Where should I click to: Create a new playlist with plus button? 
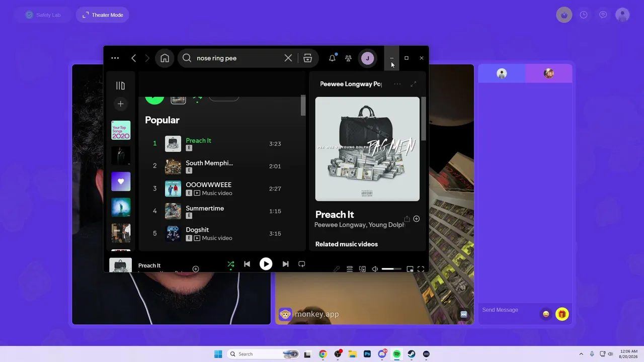click(x=120, y=104)
